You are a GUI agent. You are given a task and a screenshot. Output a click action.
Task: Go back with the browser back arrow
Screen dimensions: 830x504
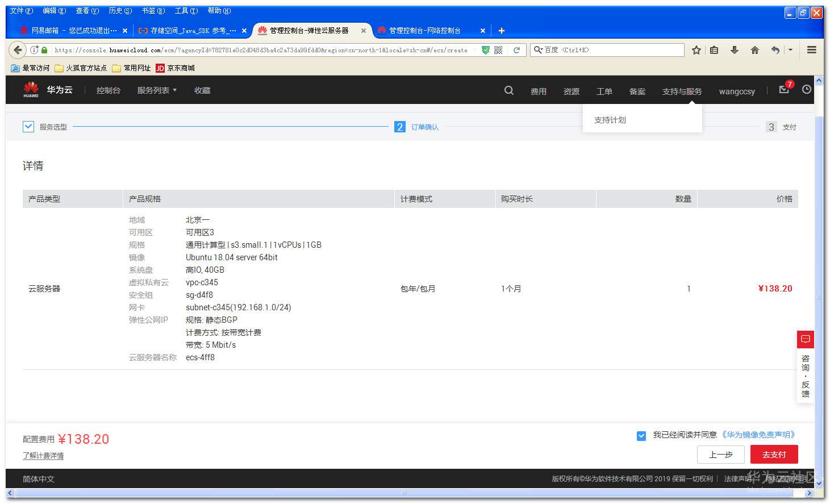point(18,50)
